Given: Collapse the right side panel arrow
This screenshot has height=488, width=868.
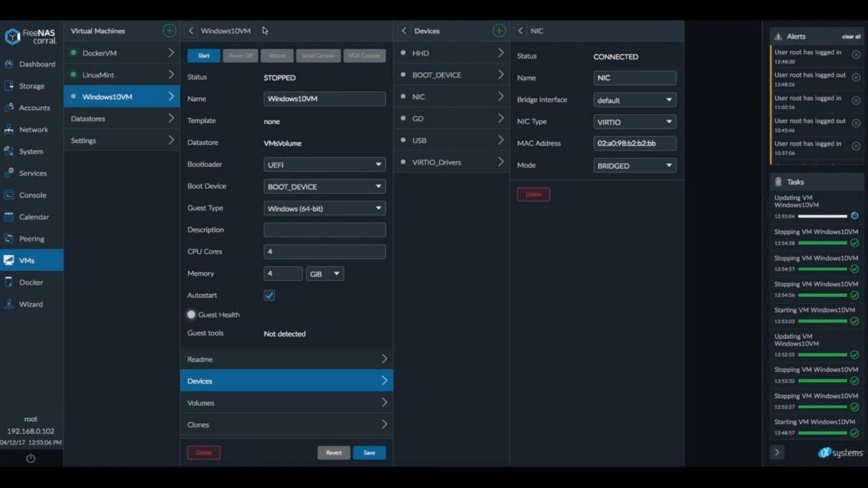Looking at the screenshot, I should pos(777,452).
